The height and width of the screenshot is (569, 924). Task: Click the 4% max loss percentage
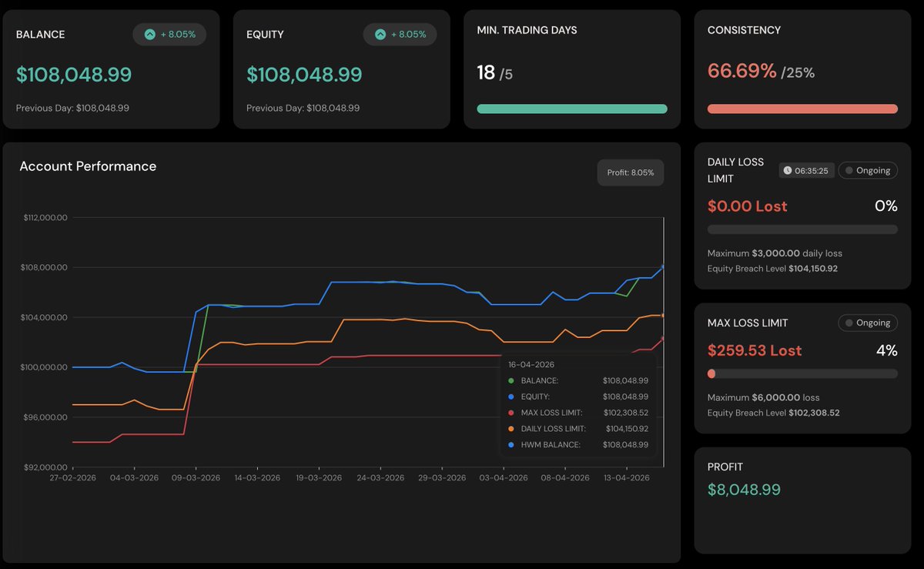tap(887, 350)
